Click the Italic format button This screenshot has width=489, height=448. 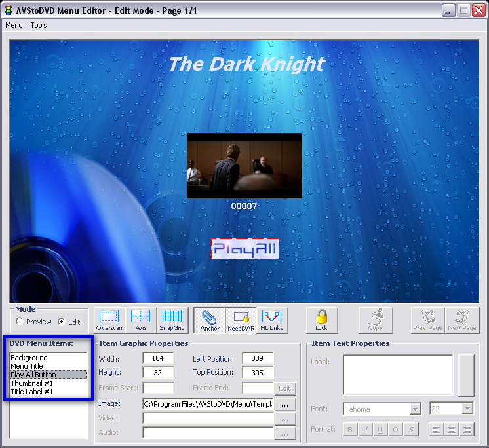click(x=366, y=429)
